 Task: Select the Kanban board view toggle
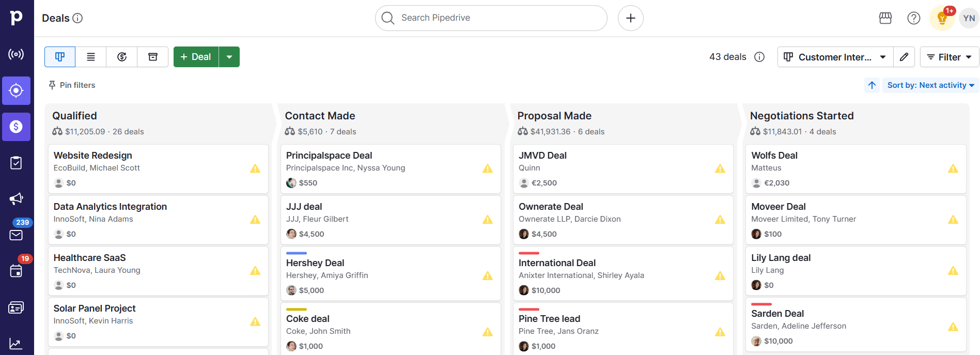(59, 56)
